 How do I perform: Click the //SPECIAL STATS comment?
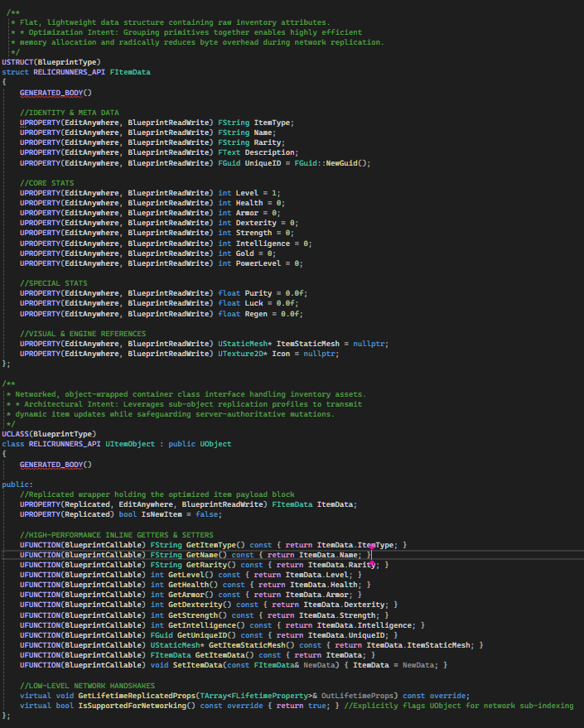pyautogui.click(x=53, y=283)
